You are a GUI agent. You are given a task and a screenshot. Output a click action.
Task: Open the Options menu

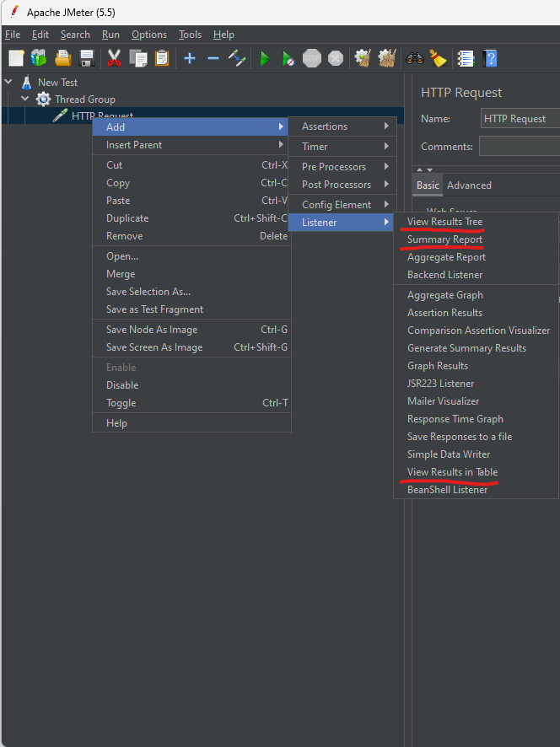coord(149,35)
